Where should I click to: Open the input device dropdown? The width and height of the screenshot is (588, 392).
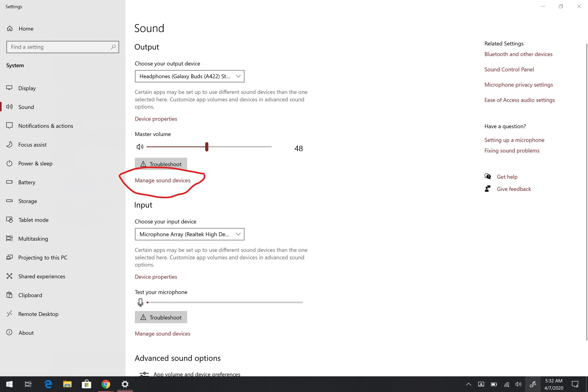(189, 234)
